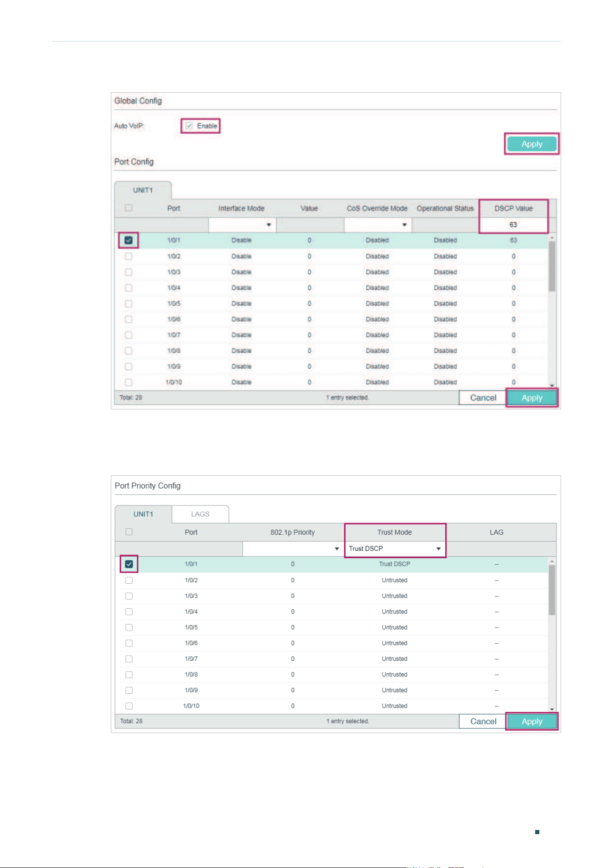Switch to the LAGS tab
The height and width of the screenshot is (868, 614).
point(200,514)
